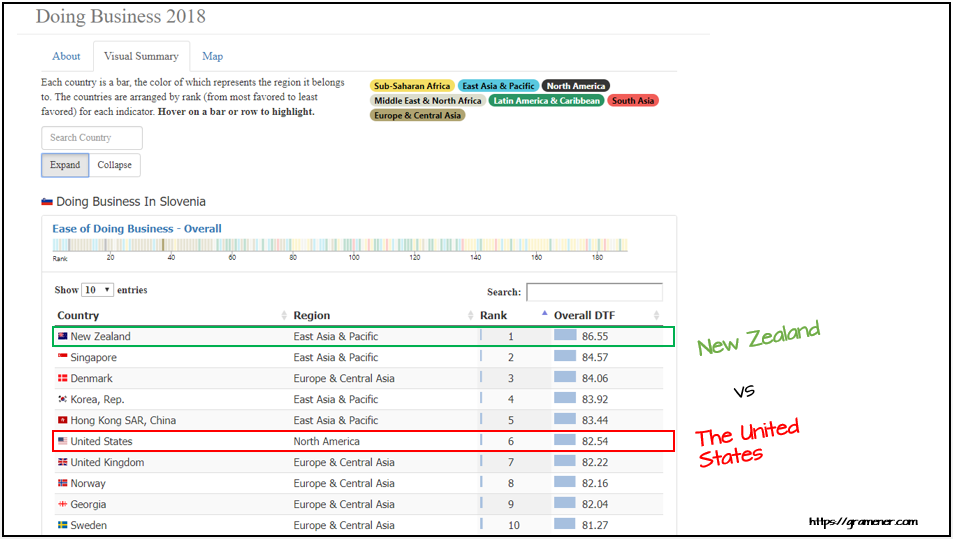
Task: Sort table by Rank column header
Action: click(x=494, y=315)
